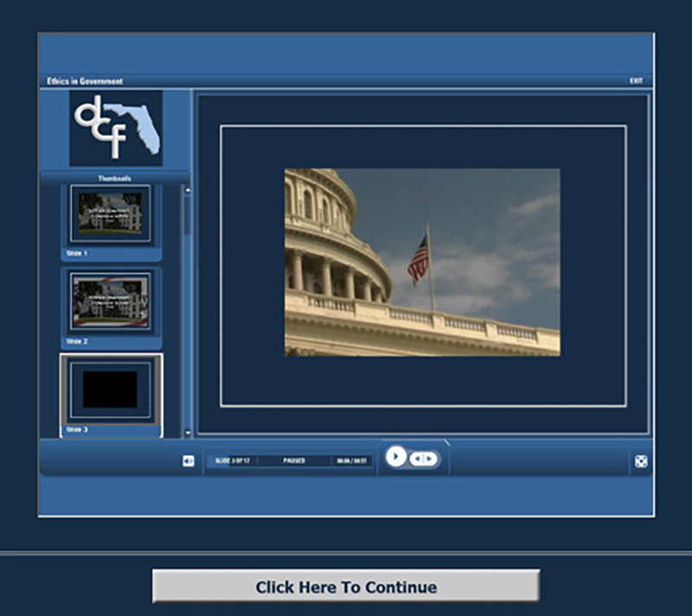Viewport: 692px width, 616px height.
Task: Click the DCF Florida logo
Action: tap(116, 128)
